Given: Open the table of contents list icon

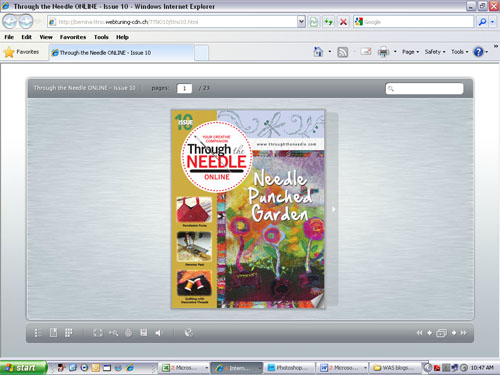Looking at the screenshot, I should click(x=38, y=333).
